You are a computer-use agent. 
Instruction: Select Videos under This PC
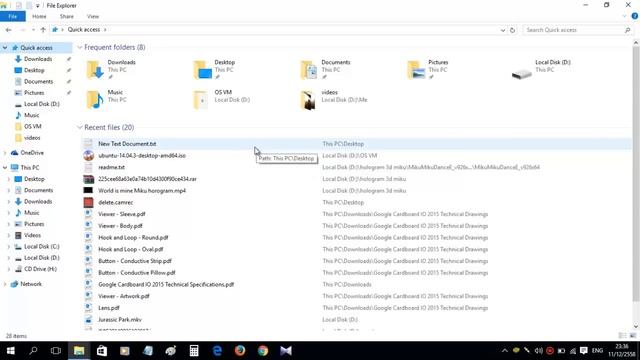(32, 236)
